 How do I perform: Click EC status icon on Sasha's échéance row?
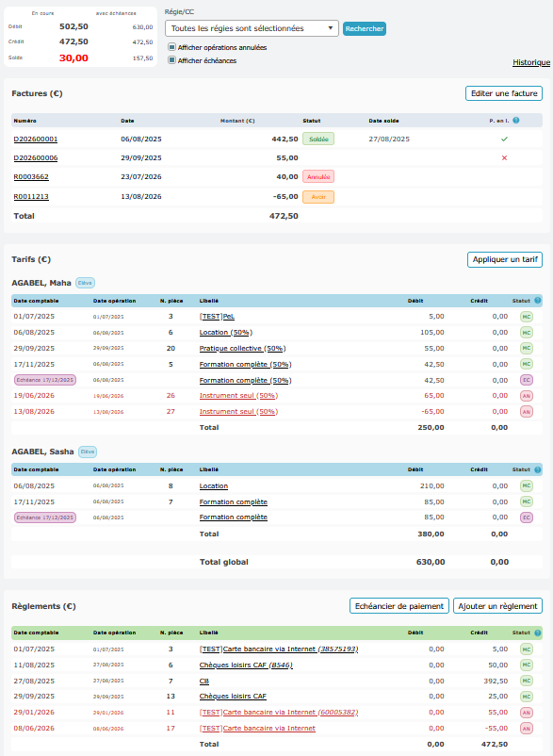pos(526,518)
